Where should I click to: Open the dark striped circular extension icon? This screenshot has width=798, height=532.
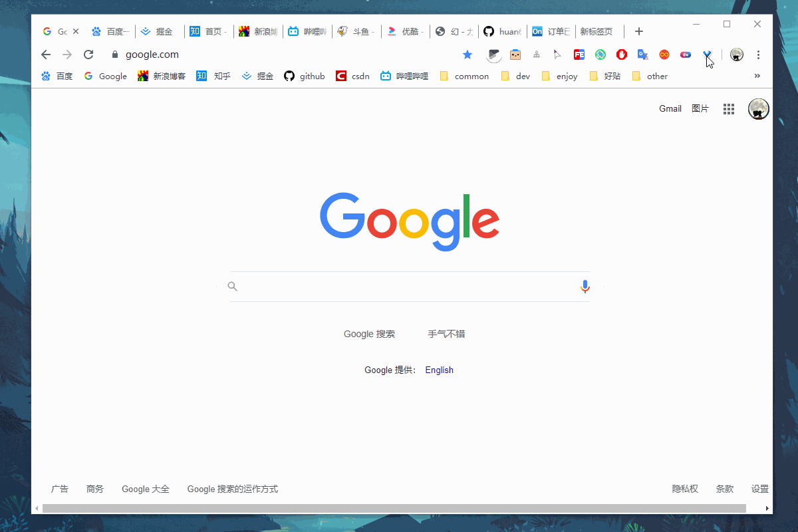tap(493, 55)
